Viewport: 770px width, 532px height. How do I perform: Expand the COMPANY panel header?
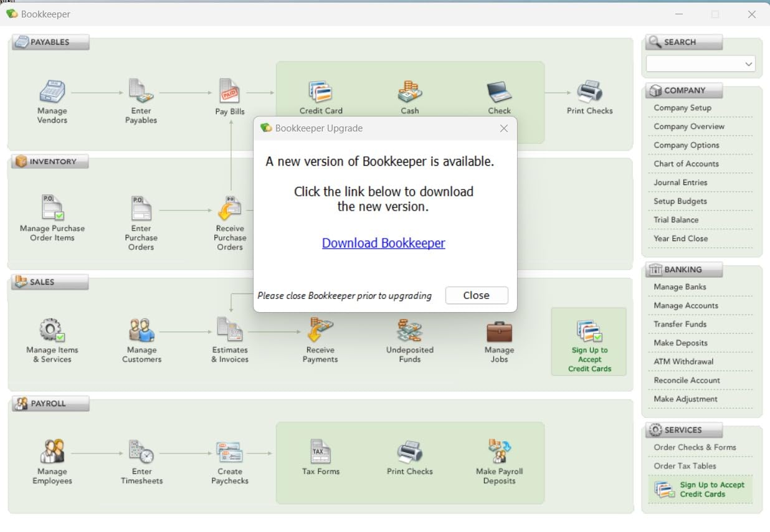click(683, 90)
